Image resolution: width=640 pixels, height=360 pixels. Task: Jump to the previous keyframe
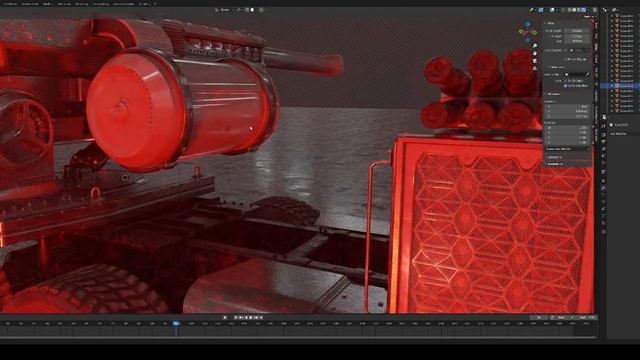240,317
